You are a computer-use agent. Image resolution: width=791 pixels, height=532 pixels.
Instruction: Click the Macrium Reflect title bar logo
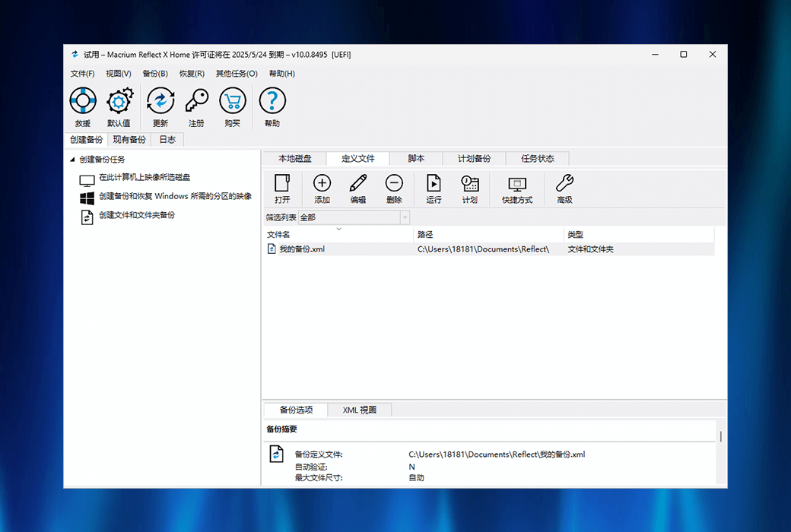point(75,55)
